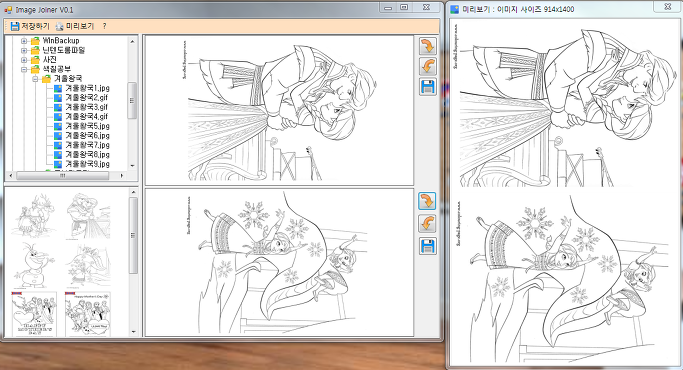Viewport: 683px width, 370px height.
Task: Click the 닌텐도롬파일 folder icon
Action: click(35, 50)
